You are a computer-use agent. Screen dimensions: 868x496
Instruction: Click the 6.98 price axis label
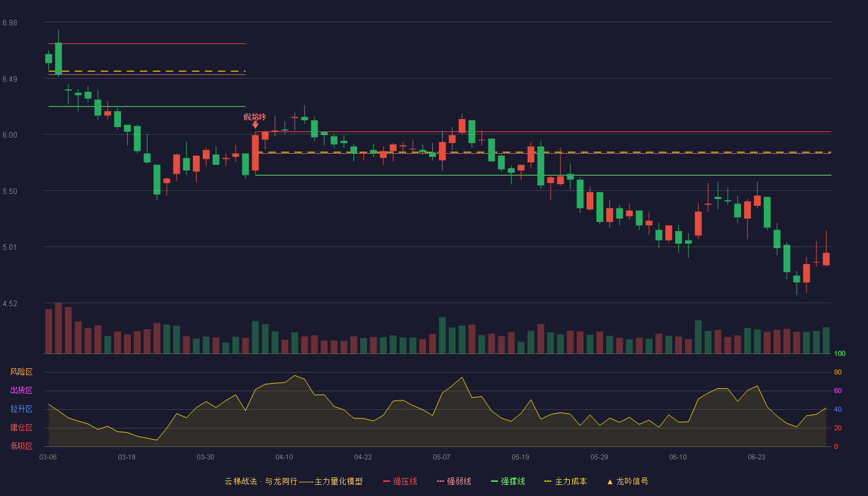[10, 23]
